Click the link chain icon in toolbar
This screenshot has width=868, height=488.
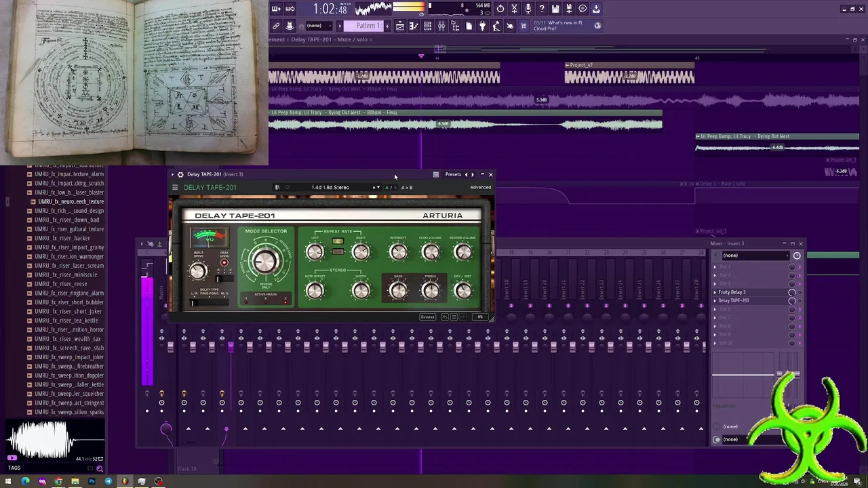point(276,26)
